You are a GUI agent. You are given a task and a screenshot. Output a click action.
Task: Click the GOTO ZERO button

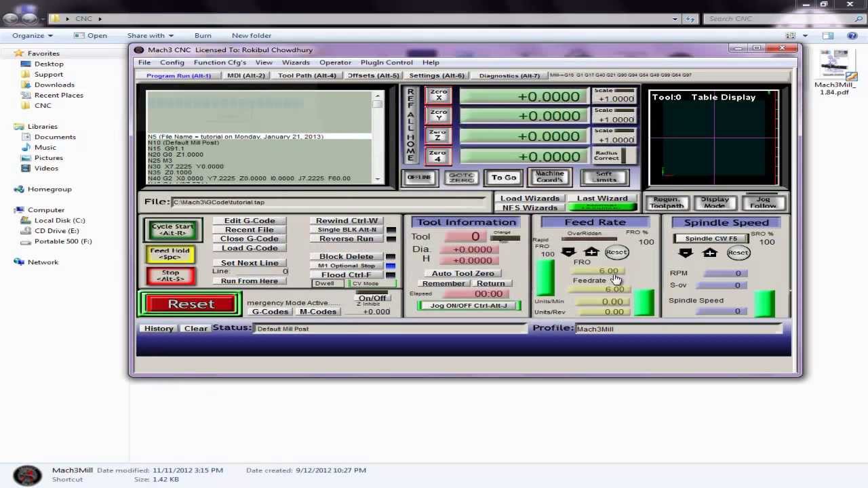pos(461,178)
